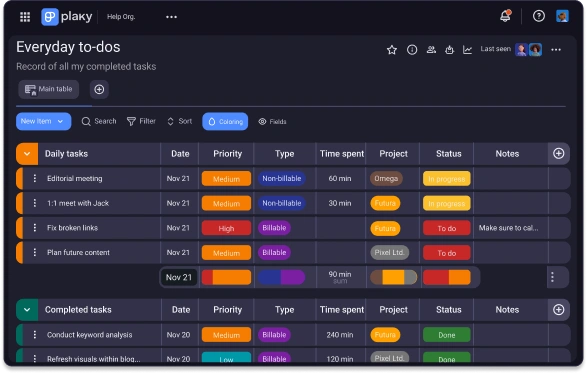
Task: Open the workspace three-dot menu beside Help Org.
Action: point(171,17)
